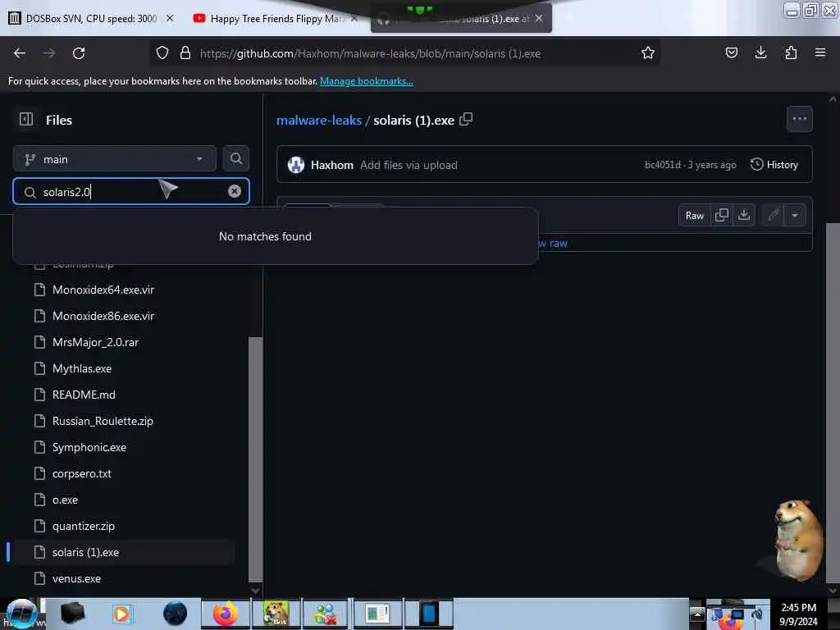Close the DOSBox SVN tab
This screenshot has width=840, height=630.
coord(170,19)
